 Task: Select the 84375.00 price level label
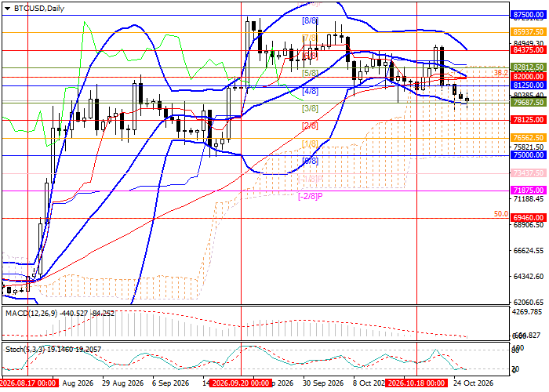click(528, 50)
